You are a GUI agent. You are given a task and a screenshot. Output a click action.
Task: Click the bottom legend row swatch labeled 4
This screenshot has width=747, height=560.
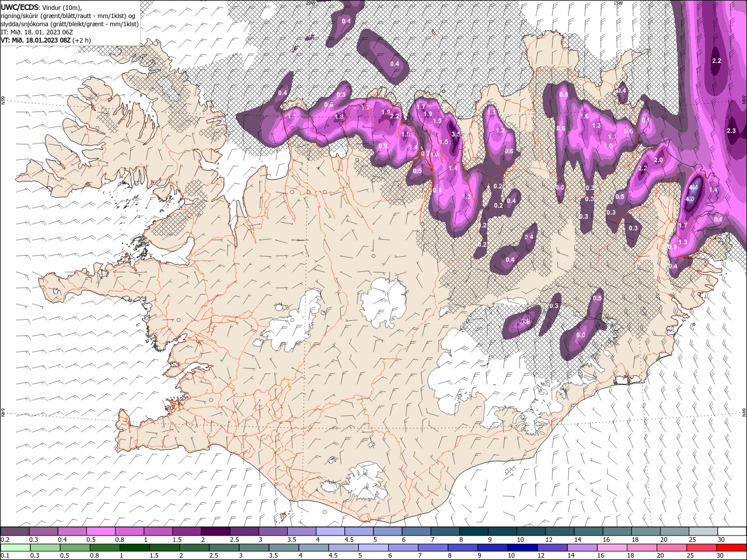(314, 547)
